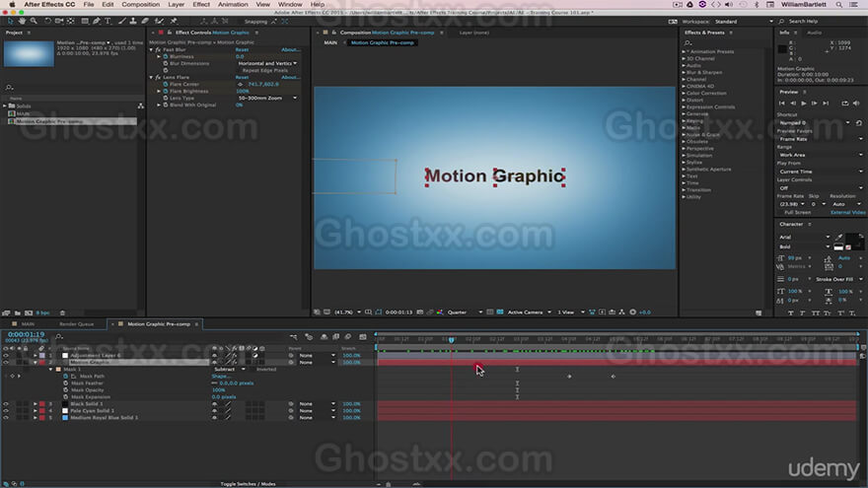The height and width of the screenshot is (488, 868).
Task: Open project flowchart view icon
Action: click(x=141, y=105)
